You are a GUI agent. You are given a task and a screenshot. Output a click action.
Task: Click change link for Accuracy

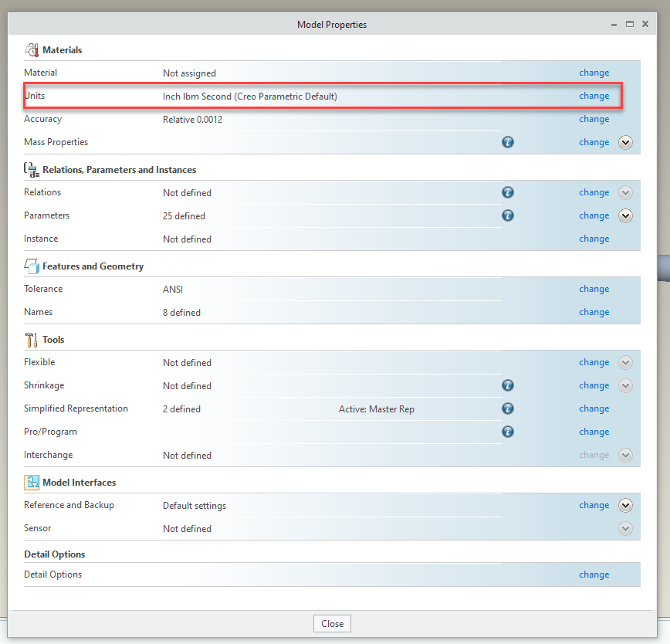pyautogui.click(x=594, y=119)
